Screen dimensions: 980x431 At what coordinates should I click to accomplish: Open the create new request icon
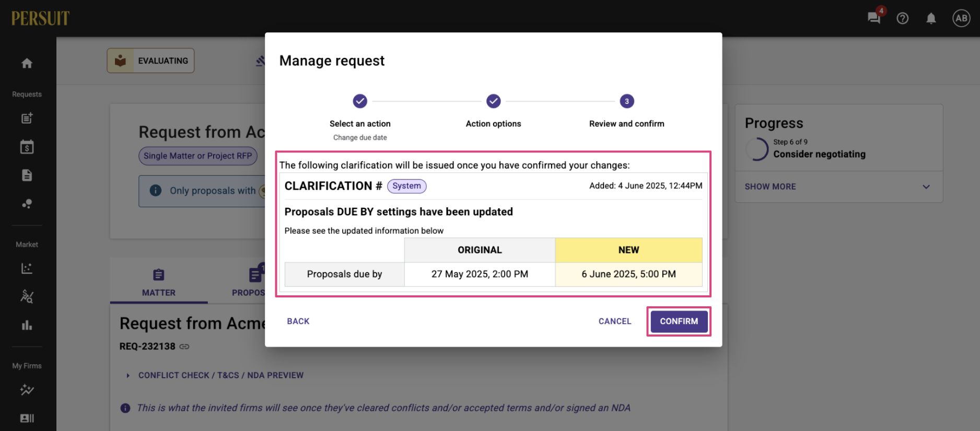pyautogui.click(x=27, y=118)
